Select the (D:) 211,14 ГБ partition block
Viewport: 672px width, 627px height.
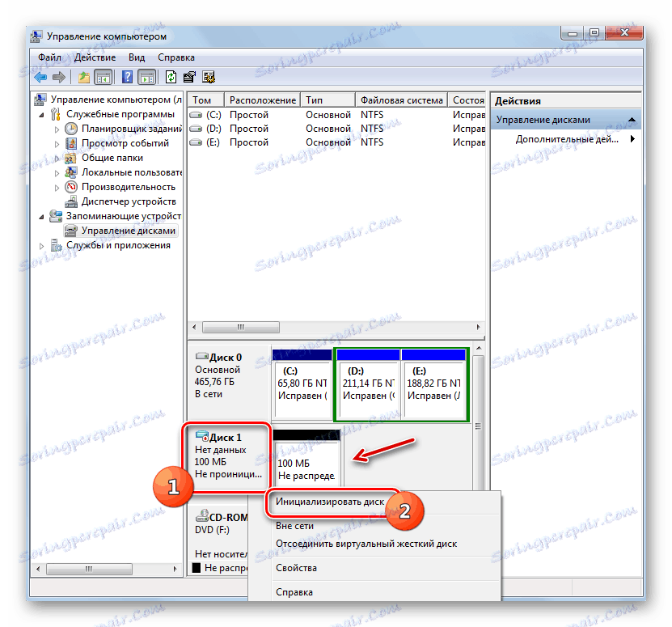click(368, 383)
